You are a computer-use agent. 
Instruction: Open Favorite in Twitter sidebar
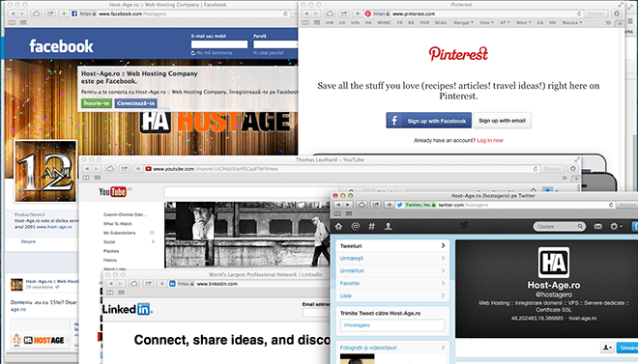(x=392, y=283)
